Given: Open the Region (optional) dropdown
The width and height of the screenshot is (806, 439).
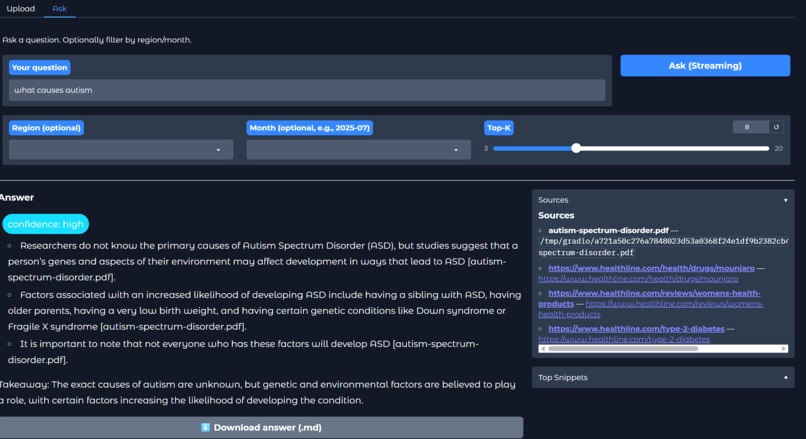Looking at the screenshot, I should pos(121,150).
